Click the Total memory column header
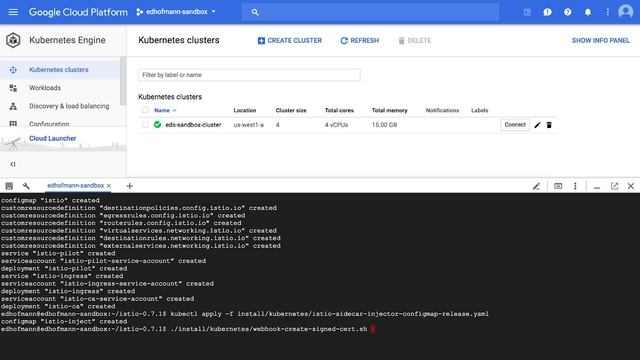This screenshot has height=360, width=640. pyautogui.click(x=389, y=110)
